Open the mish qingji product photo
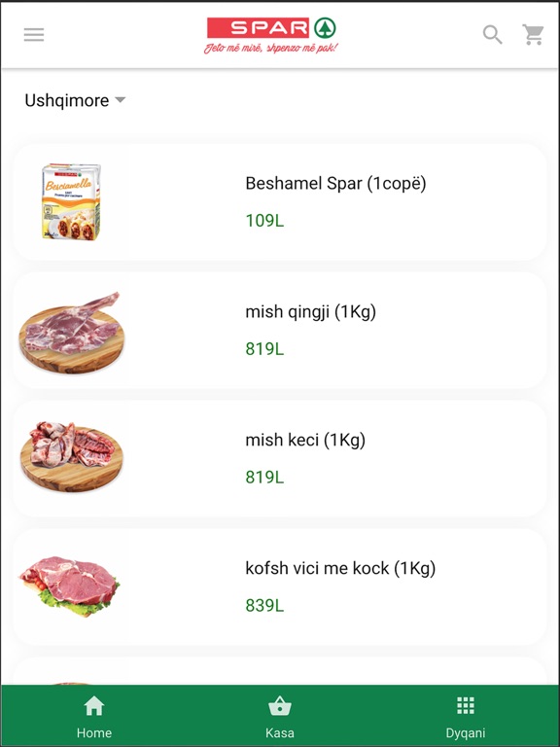Screen dimensions: 560x747 [x=71, y=332]
